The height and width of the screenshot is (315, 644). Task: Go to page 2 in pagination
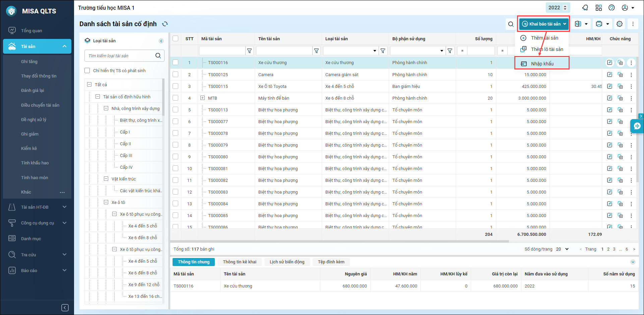(x=608, y=249)
